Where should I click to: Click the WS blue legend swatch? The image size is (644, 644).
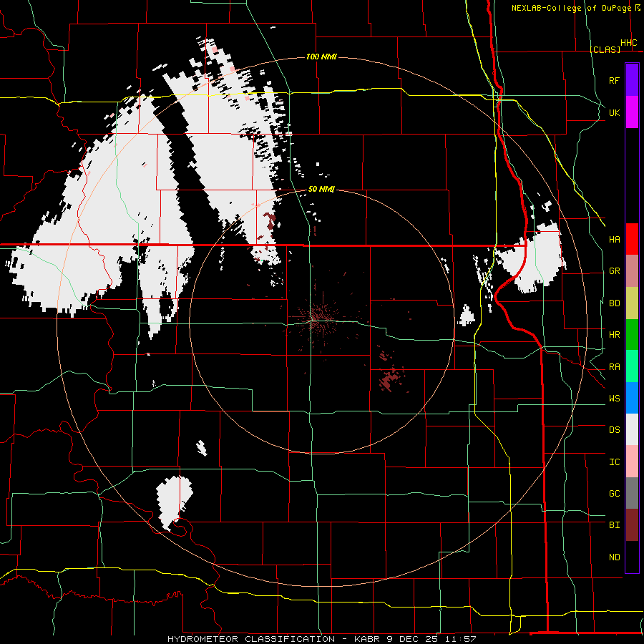coord(632,398)
